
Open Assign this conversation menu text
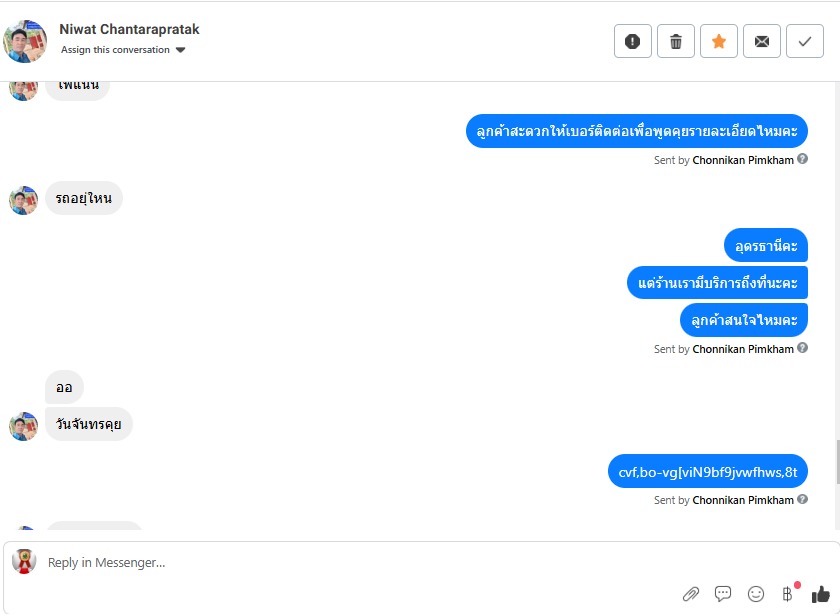[115, 50]
